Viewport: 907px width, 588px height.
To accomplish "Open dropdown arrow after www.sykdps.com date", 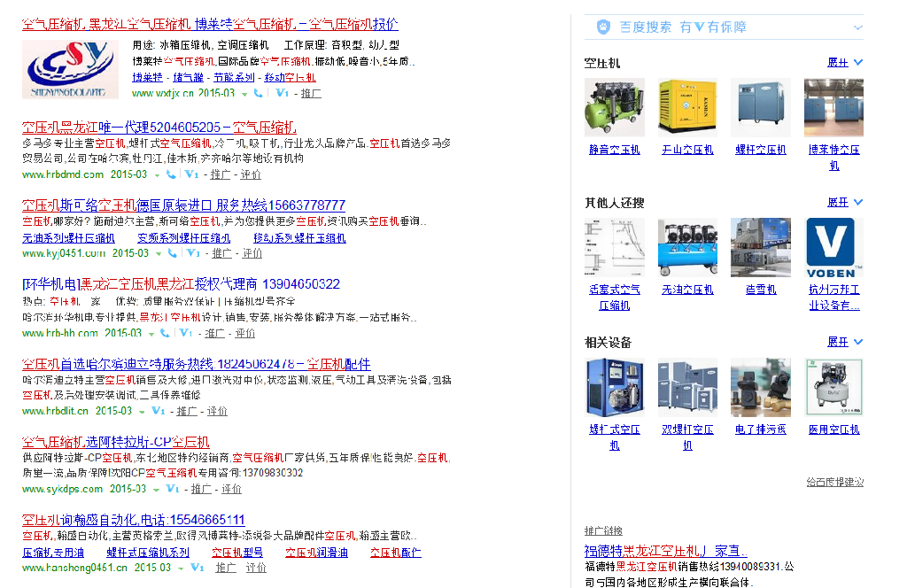I will click(x=156, y=490).
